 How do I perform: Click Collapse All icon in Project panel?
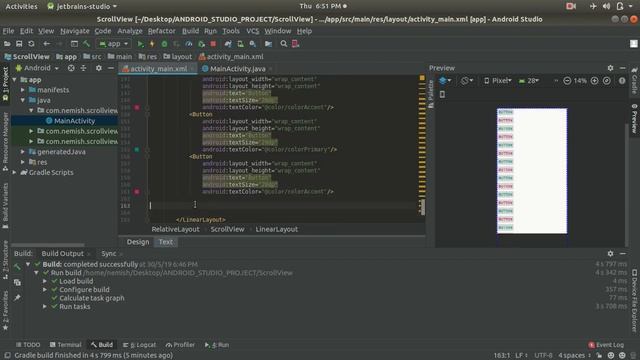click(x=84, y=68)
